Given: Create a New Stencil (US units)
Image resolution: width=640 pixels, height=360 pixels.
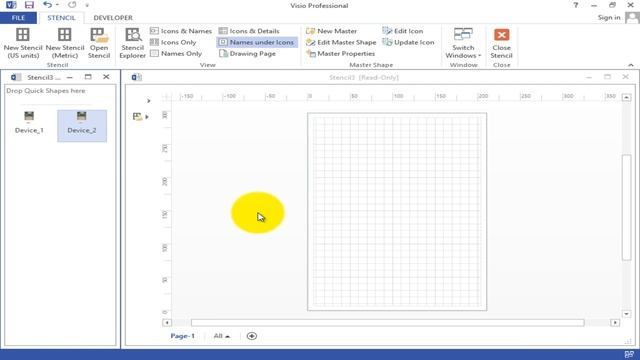Looking at the screenshot, I should [23, 43].
